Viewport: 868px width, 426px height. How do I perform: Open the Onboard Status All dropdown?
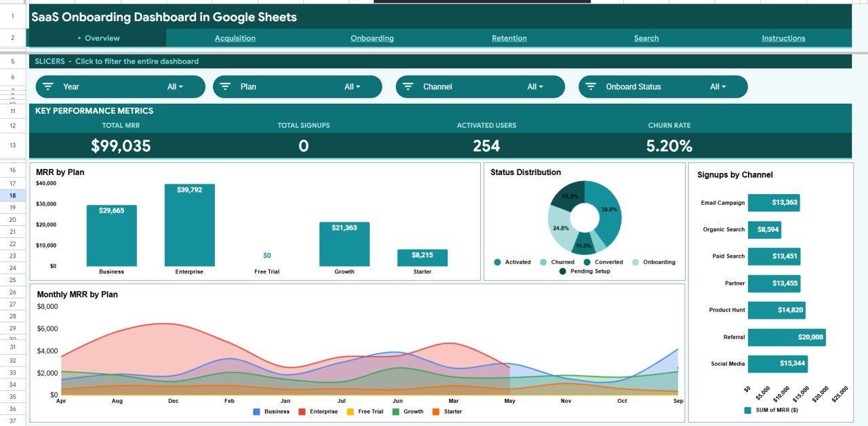tap(717, 87)
